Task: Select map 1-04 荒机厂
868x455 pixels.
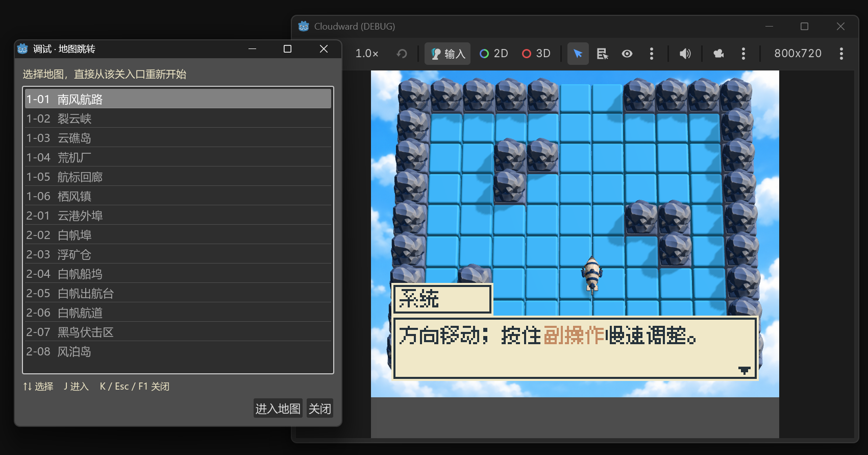Action: 178,157
